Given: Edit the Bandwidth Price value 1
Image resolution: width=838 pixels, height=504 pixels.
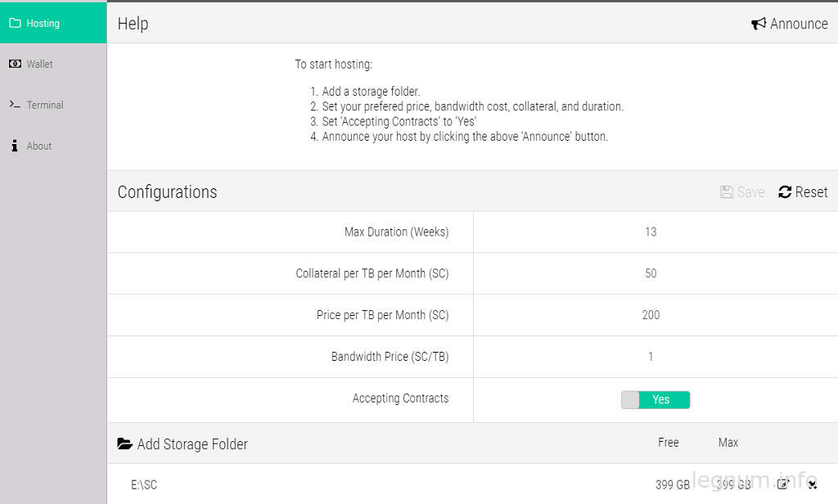Looking at the screenshot, I should [651, 357].
